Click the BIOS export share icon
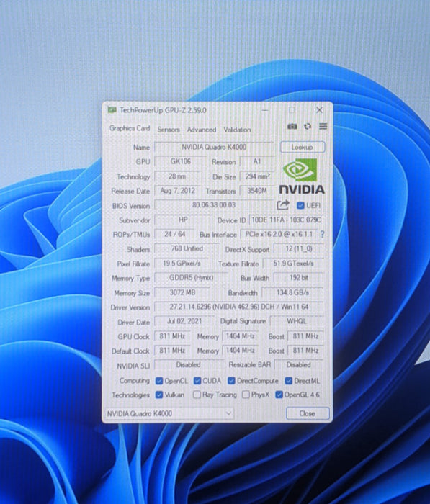 click(x=283, y=204)
